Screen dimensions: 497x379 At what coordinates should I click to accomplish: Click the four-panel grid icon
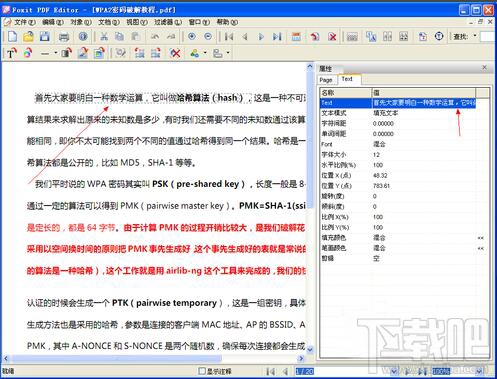click(x=403, y=36)
